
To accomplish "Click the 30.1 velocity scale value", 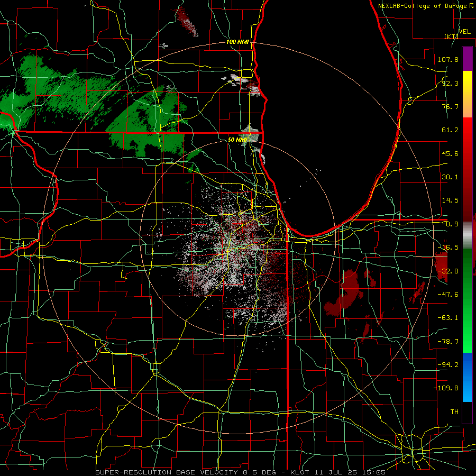I will 450,177.
